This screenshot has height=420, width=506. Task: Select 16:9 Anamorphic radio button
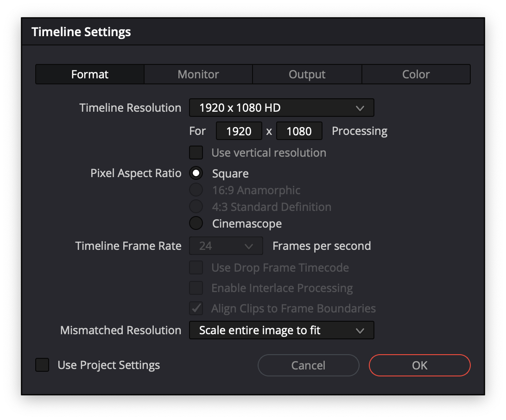(196, 190)
